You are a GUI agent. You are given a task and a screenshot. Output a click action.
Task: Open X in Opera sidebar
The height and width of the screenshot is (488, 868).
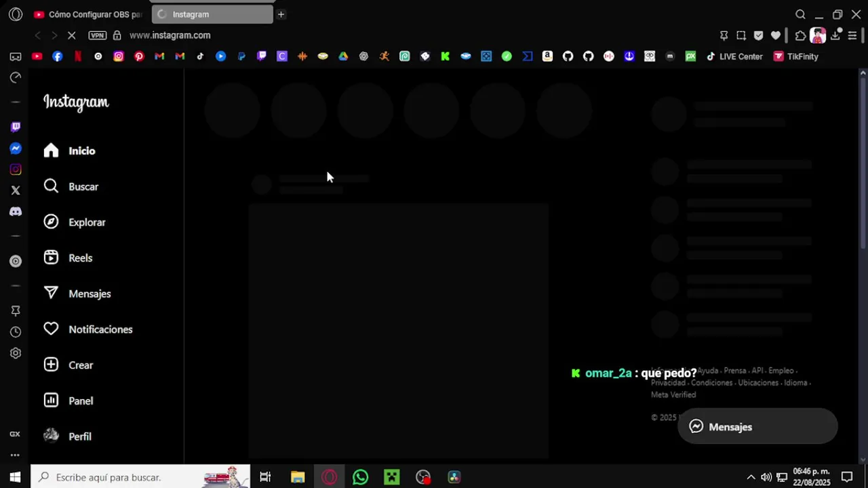pyautogui.click(x=16, y=190)
